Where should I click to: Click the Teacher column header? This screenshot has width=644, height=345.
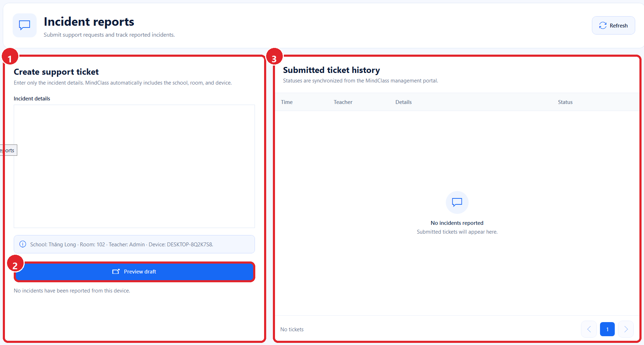[x=343, y=102]
